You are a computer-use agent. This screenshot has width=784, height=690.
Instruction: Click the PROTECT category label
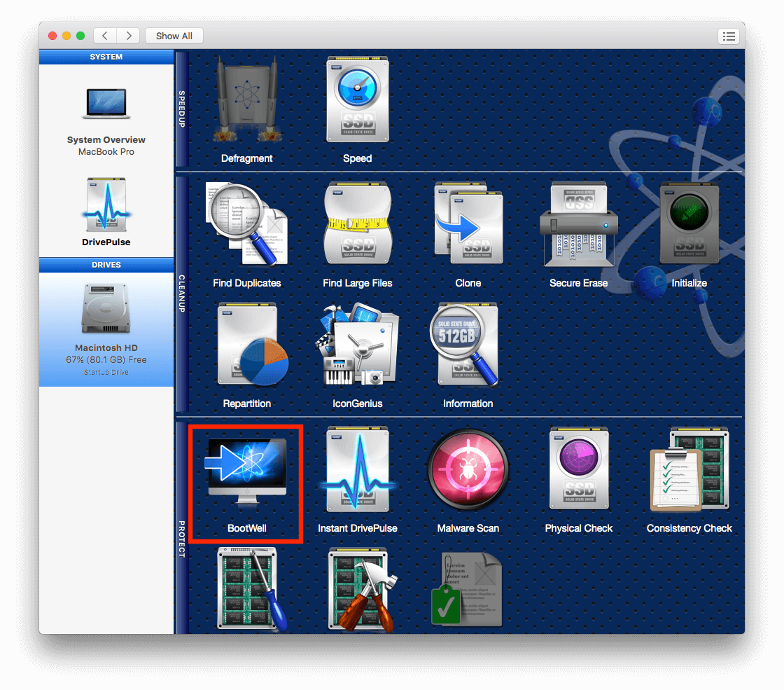[x=182, y=539]
